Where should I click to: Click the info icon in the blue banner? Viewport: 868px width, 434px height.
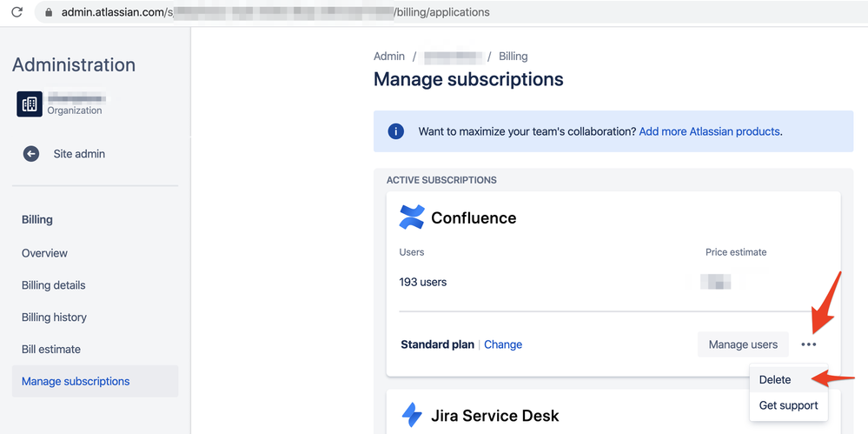tap(396, 131)
